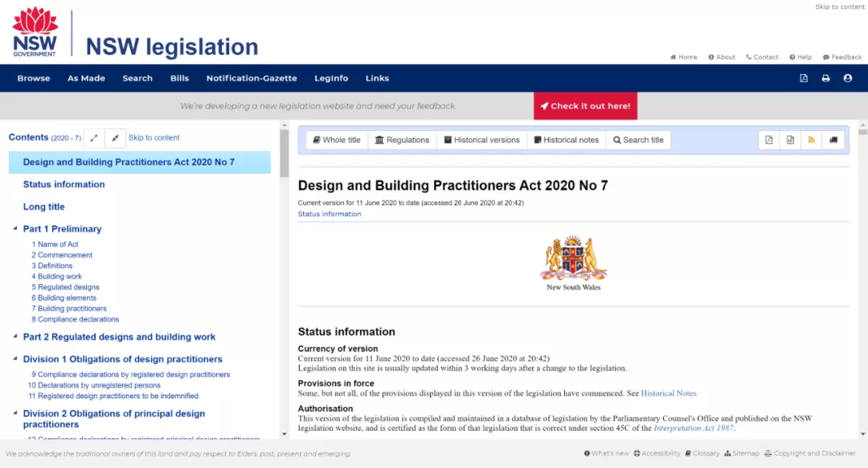Click the contents pane scroll-down arrow

pyautogui.click(x=284, y=434)
